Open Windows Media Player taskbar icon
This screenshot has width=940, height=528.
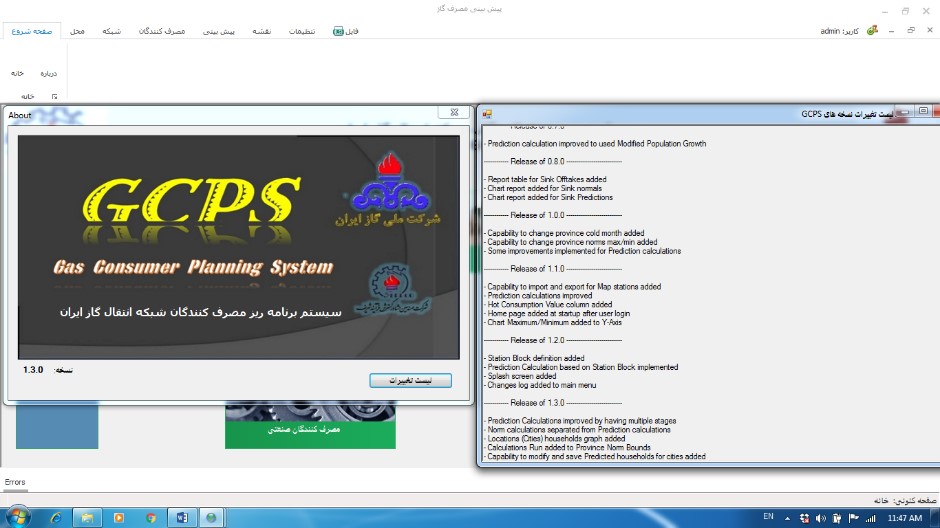(x=119, y=518)
